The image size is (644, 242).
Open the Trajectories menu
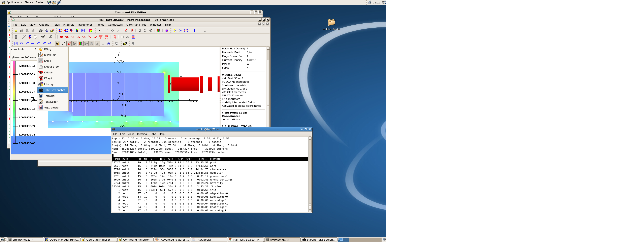(x=85, y=25)
